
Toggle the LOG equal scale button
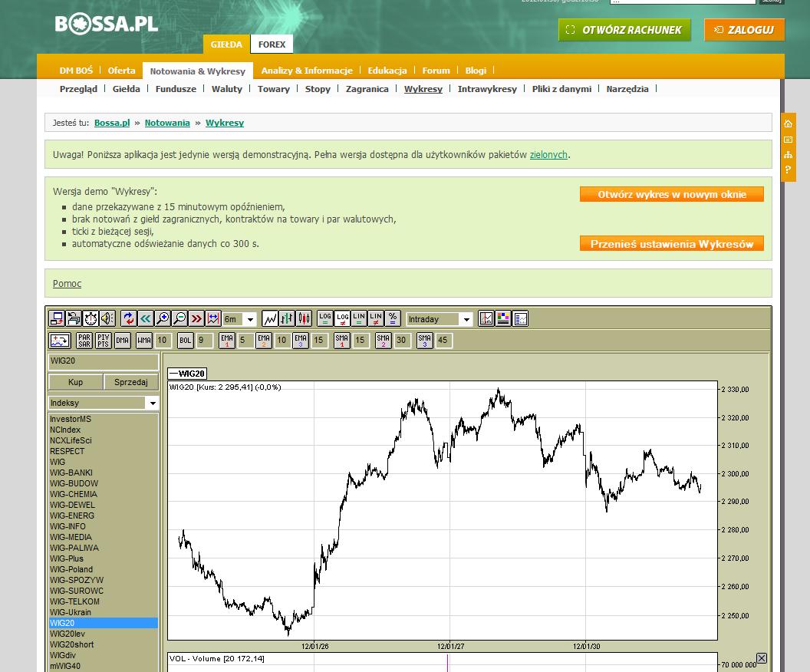pyautogui.click(x=325, y=318)
